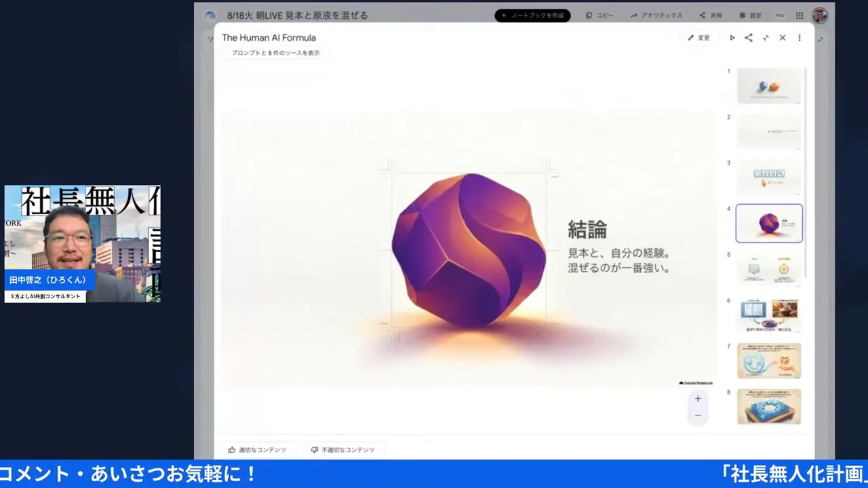The width and height of the screenshot is (868, 488).
Task: Select slide 7 thumbnail
Action: [769, 361]
